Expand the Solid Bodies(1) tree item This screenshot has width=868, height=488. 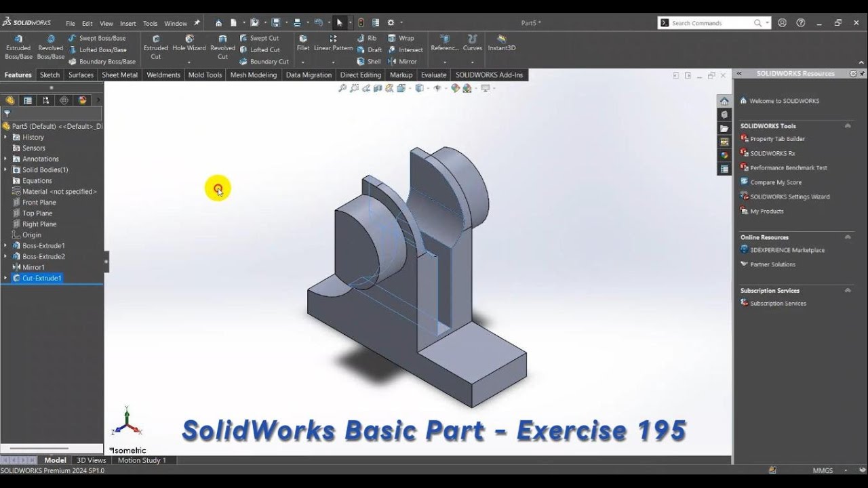point(5,169)
